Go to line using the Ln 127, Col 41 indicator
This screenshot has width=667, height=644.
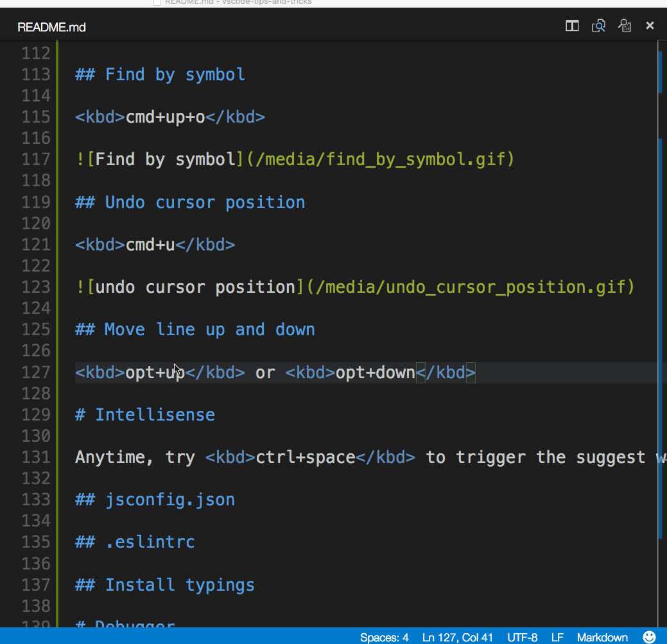457,638
